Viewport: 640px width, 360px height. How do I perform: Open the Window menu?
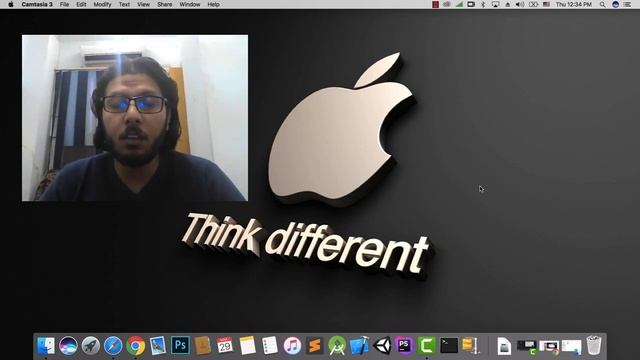pos(190,4)
